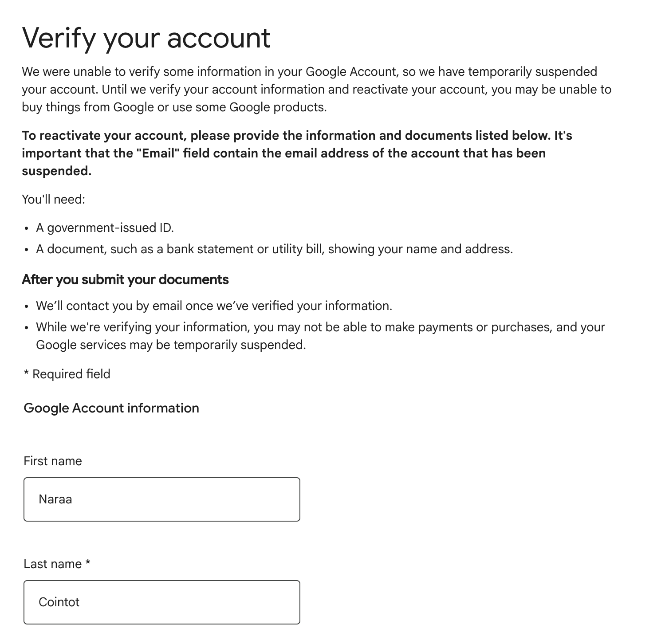Focus the Last name input field
The width and height of the screenshot is (661, 644).
point(162,602)
